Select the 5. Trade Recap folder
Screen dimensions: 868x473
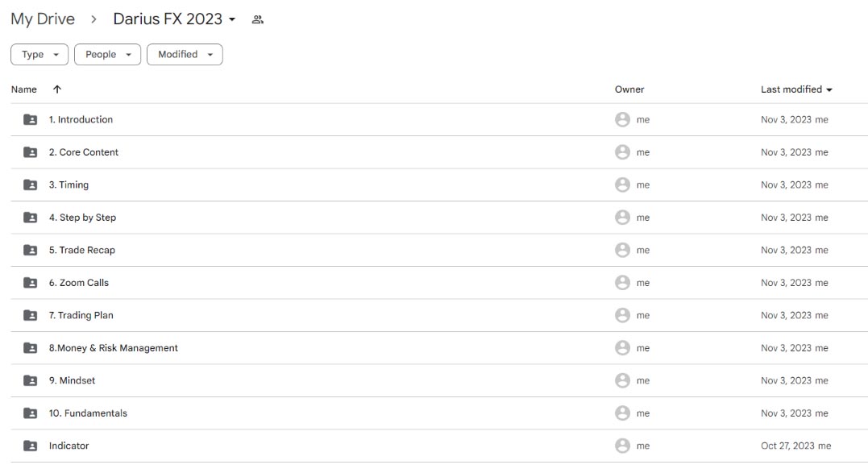click(x=439, y=250)
